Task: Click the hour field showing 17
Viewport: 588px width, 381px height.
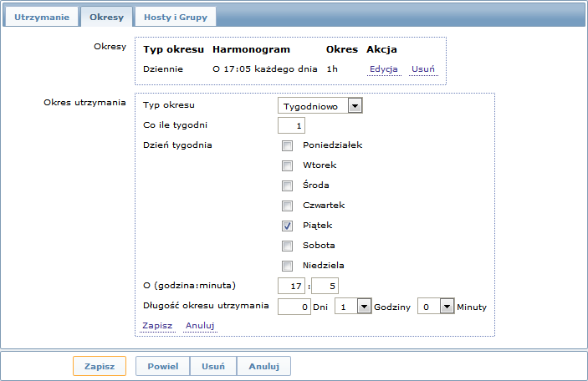Action: (291, 287)
